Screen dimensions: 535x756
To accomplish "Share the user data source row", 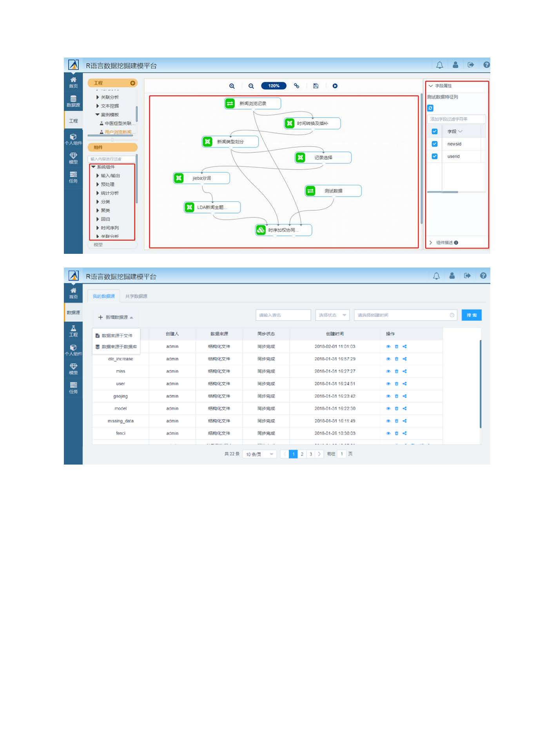I will [404, 384].
